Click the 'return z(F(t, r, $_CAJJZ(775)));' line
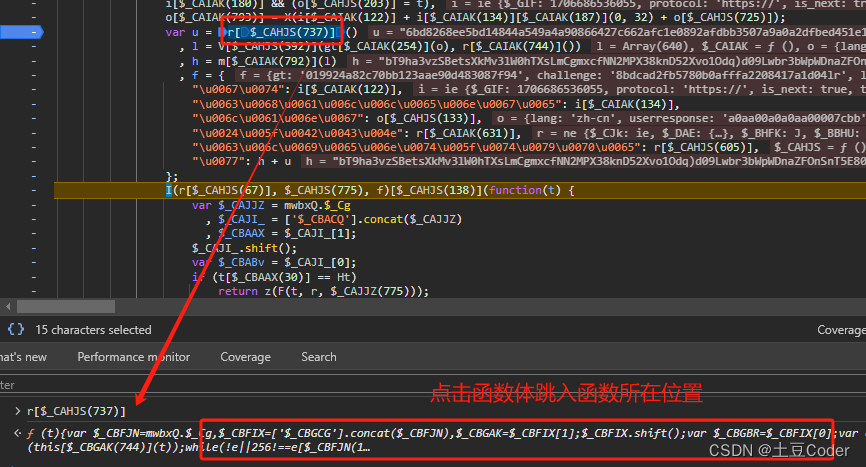The height and width of the screenshot is (467, 866). pos(323,291)
